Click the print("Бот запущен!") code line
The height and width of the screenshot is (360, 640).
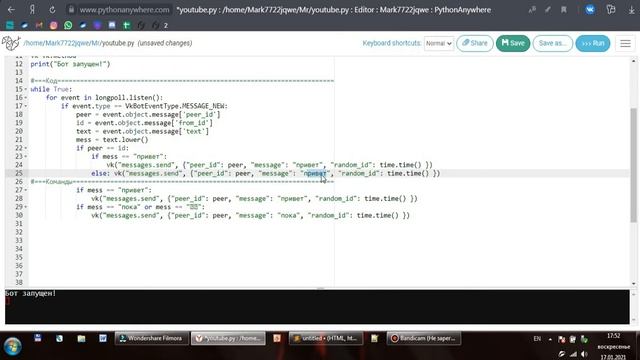70,64
